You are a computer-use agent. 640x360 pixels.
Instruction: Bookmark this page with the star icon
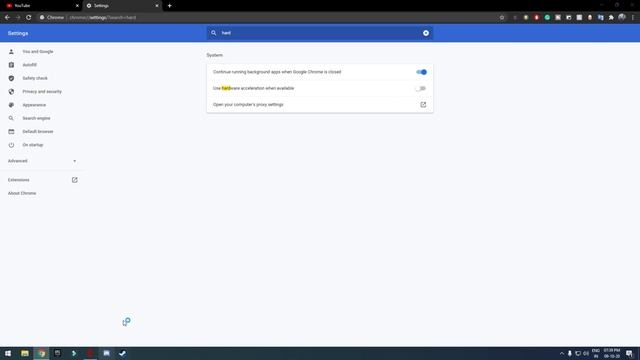(x=502, y=18)
